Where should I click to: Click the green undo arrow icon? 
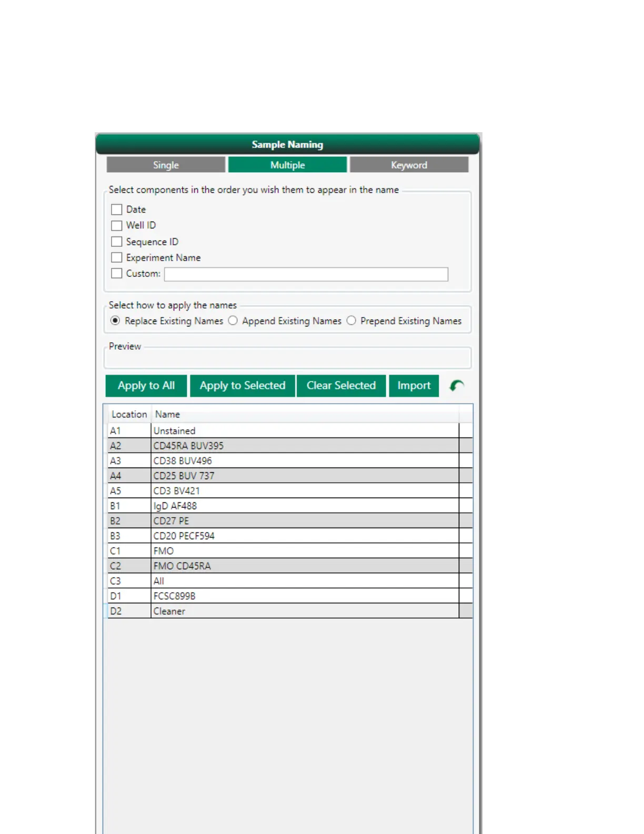click(457, 386)
